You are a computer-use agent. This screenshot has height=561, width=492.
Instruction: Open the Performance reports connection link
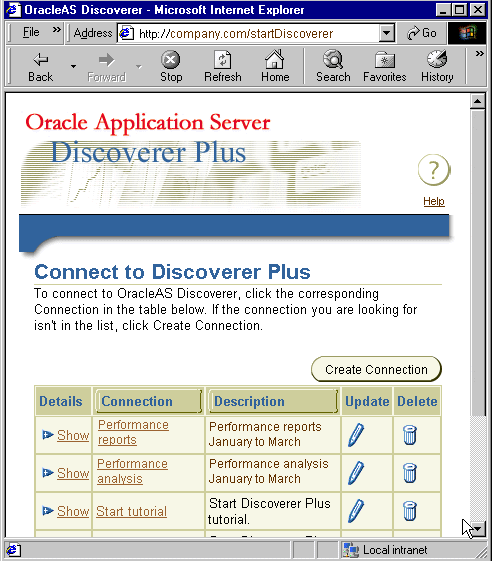coord(133,432)
